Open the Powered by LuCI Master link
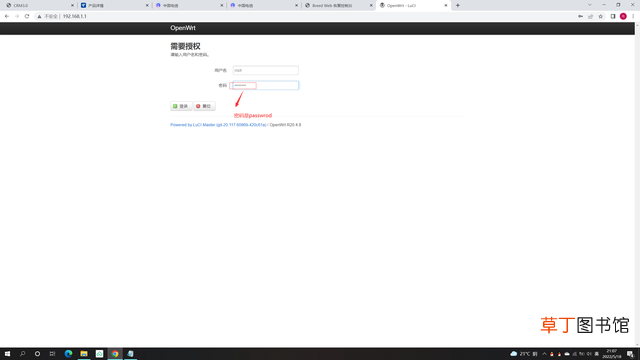640x360 pixels. [218, 125]
